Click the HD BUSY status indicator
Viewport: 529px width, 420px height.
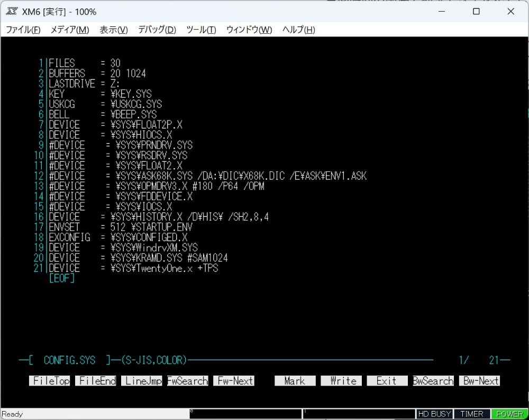coord(434,414)
